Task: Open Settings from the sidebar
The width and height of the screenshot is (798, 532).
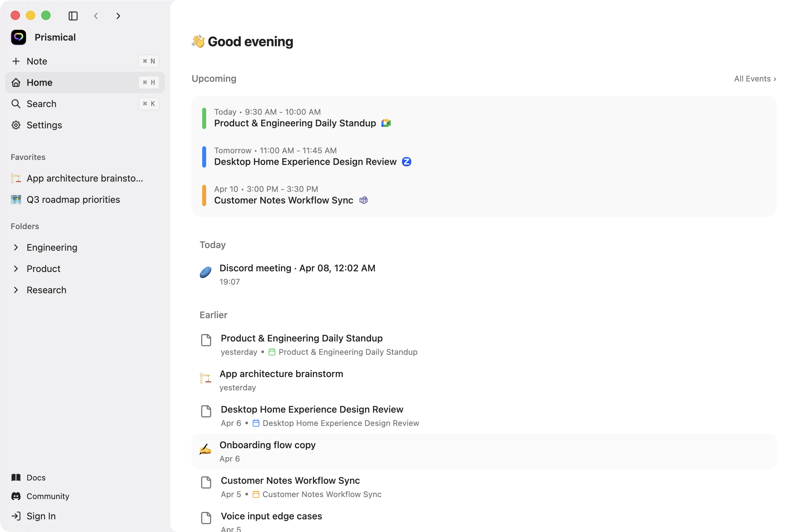Action: pos(44,125)
